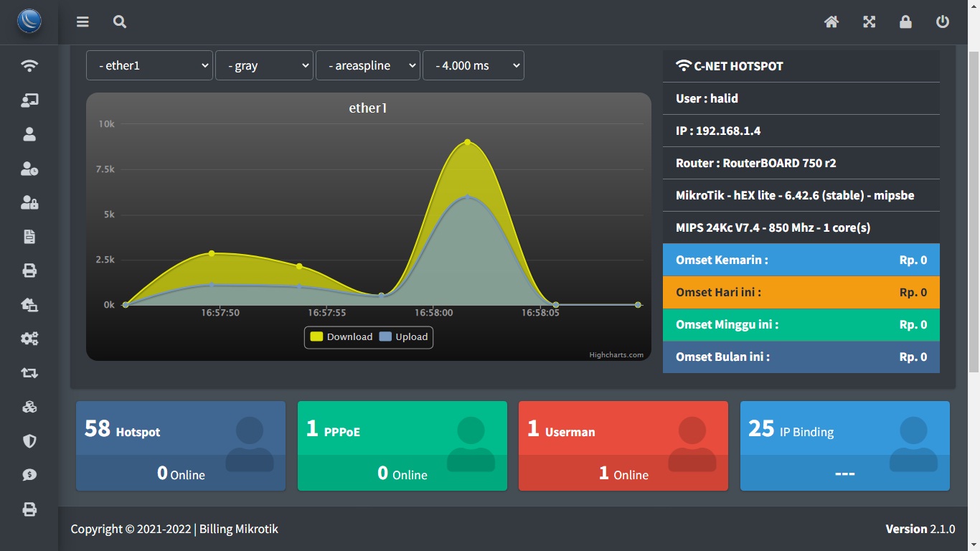Screen dimensions: 980x551
Task: Select a chart color from the gray dropdown
Action: pos(264,65)
